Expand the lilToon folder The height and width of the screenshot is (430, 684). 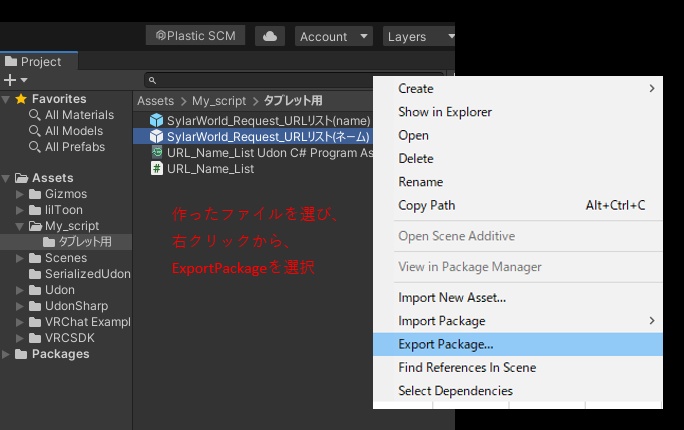[20, 210]
